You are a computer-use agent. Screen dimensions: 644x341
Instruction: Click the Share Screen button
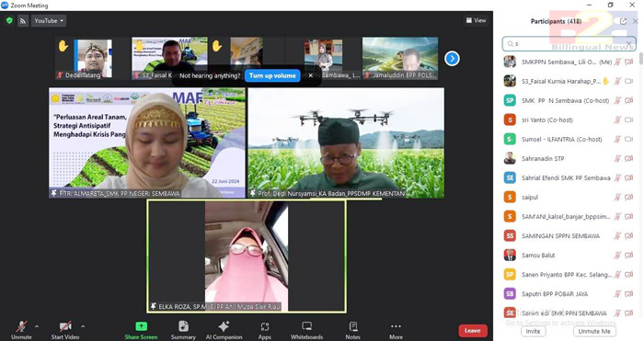pyautogui.click(x=141, y=330)
